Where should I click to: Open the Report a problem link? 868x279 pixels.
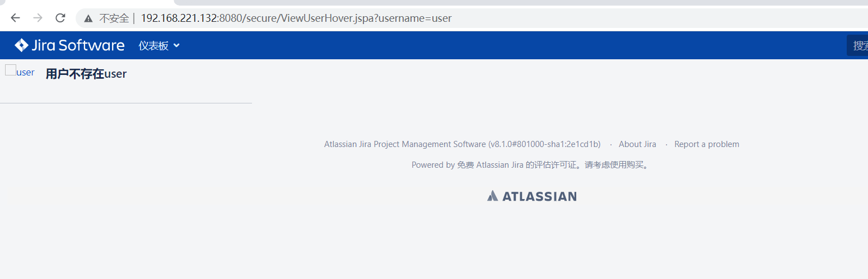(x=707, y=144)
